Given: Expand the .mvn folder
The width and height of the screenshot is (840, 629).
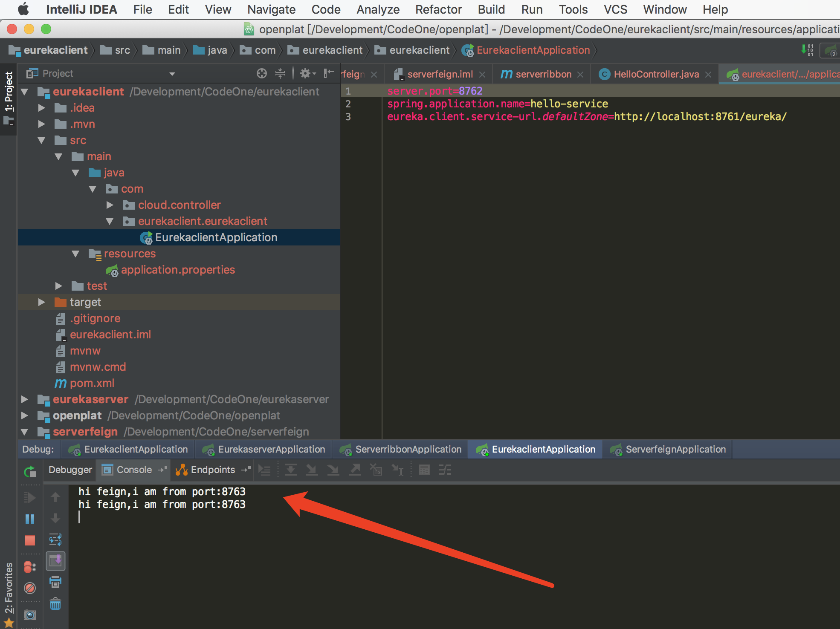Looking at the screenshot, I should [x=41, y=124].
